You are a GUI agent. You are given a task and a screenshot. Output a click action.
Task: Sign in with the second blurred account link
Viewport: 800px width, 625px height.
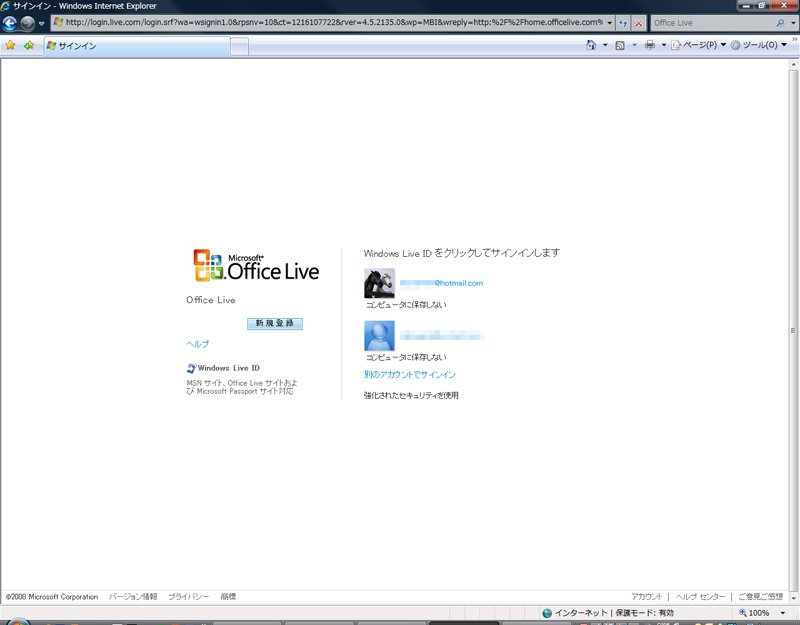coord(441,336)
